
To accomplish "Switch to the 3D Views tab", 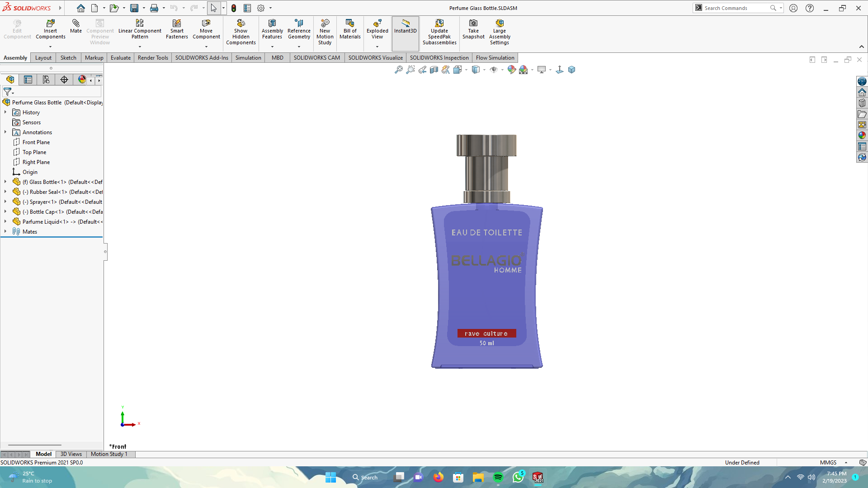I will click(x=71, y=454).
